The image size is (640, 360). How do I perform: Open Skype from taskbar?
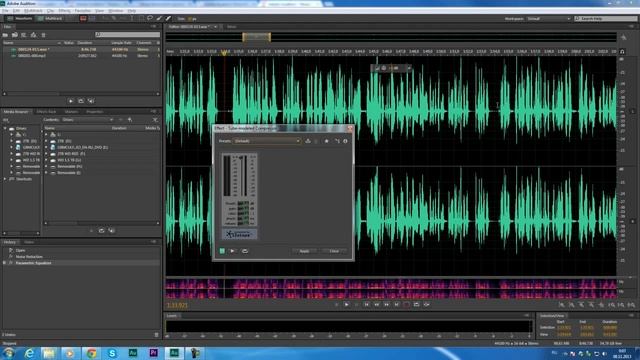111,353
